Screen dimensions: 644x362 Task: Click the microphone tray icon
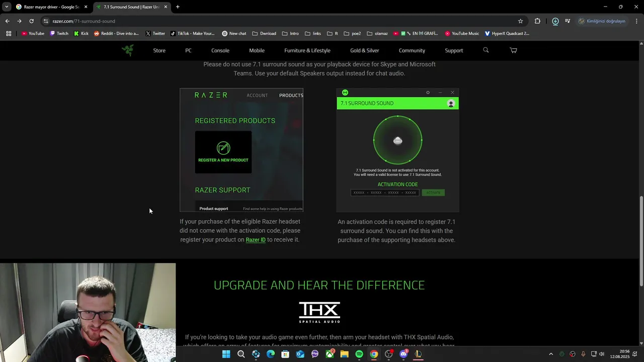pos(583,354)
